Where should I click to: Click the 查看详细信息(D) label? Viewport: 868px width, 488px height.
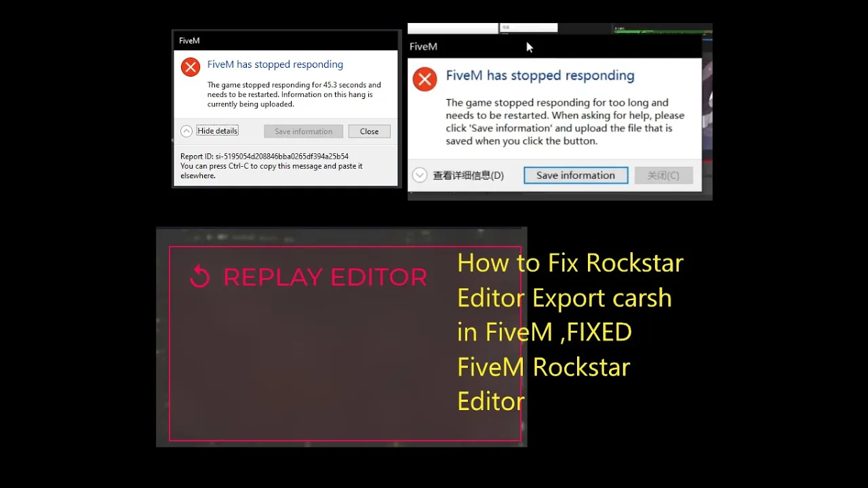coord(469,176)
